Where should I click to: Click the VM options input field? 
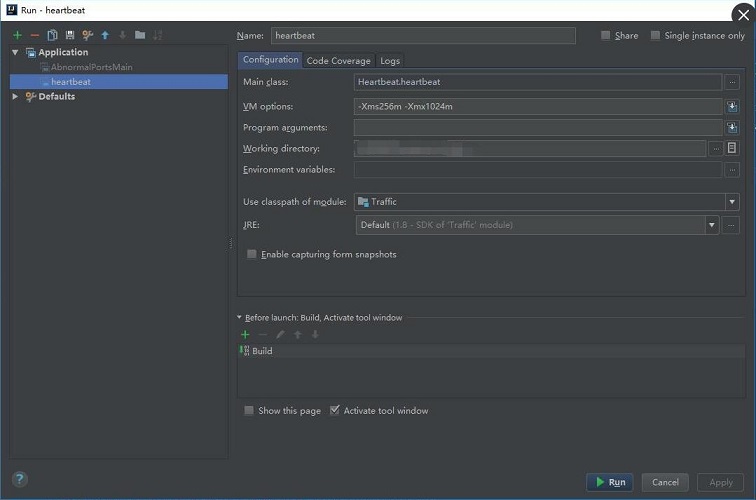pos(538,106)
